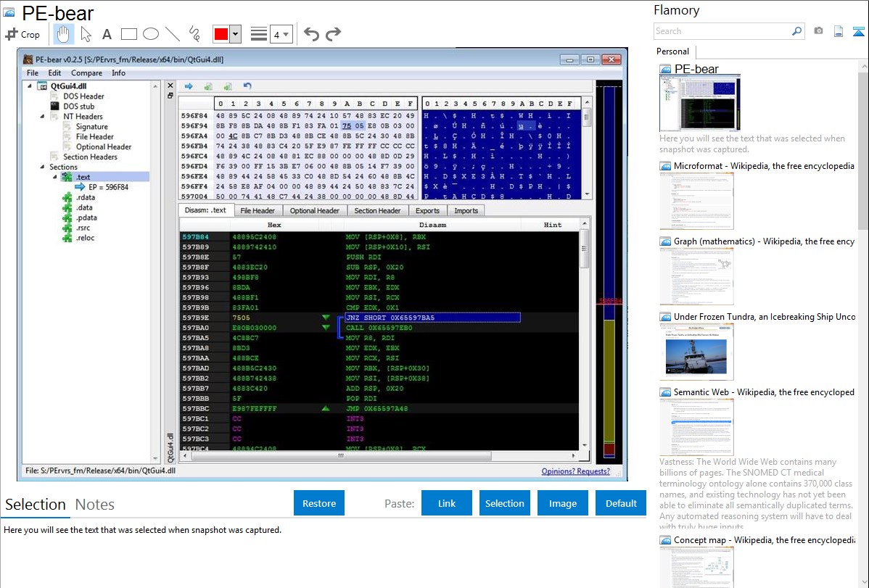Select DOS Header in the tree

tap(83, 96)
